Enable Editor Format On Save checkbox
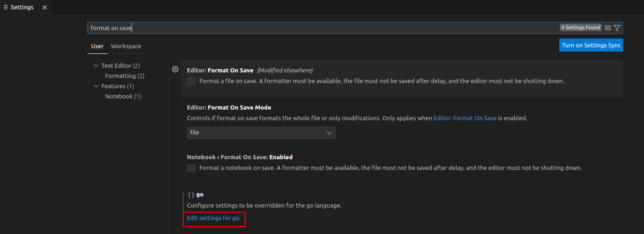This screenshot has height=234, width=644. click(191, 81)
